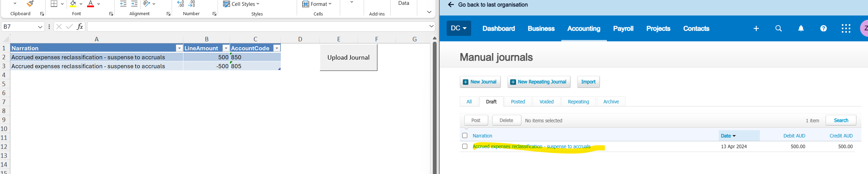Expand the AccountCode column filter
868x174 pixels.
[x=277, y=48]
